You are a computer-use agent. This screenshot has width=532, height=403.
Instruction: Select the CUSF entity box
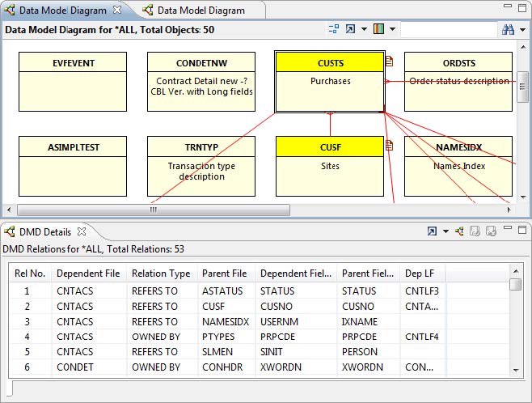[x=330, y=167]
